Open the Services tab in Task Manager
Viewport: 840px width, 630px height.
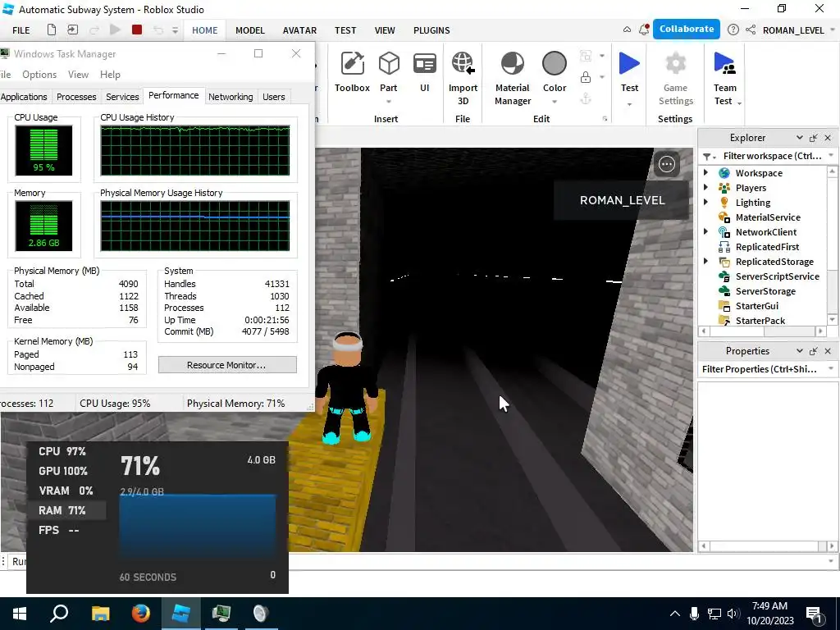pyautogui.click(x=122, y=97)
